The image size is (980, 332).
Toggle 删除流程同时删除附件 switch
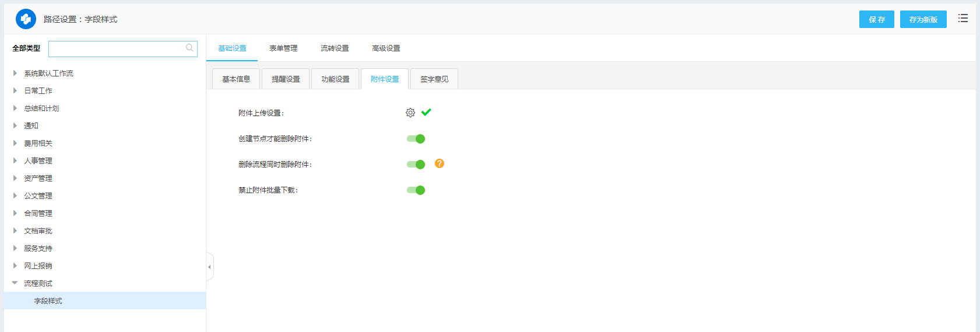tap(416, 165)
